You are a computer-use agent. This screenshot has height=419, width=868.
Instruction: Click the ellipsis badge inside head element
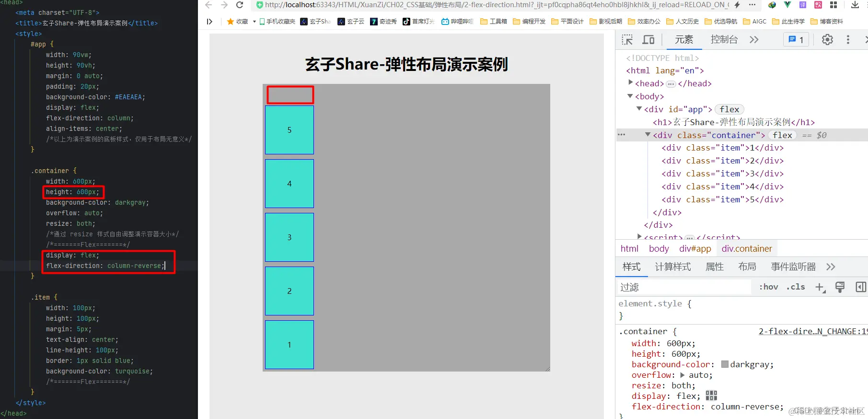671,84
